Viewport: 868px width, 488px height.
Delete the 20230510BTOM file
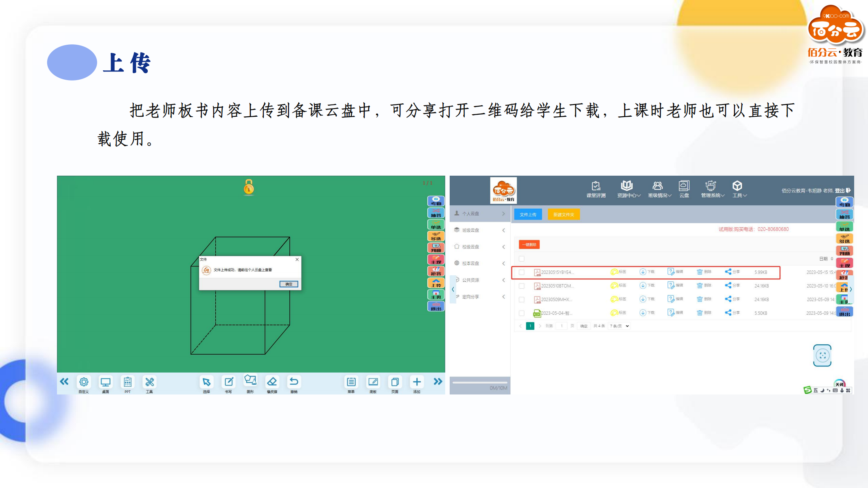(x=704, y=286)
